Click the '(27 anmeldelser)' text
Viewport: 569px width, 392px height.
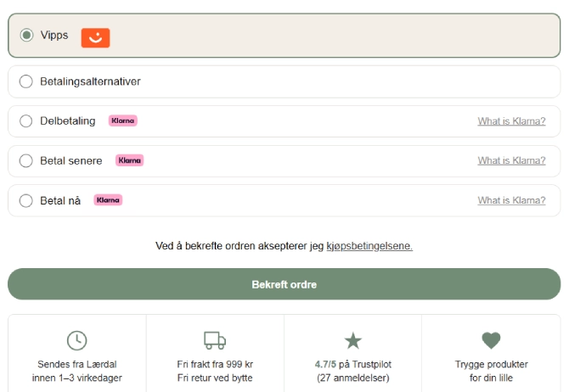(353, 378)
